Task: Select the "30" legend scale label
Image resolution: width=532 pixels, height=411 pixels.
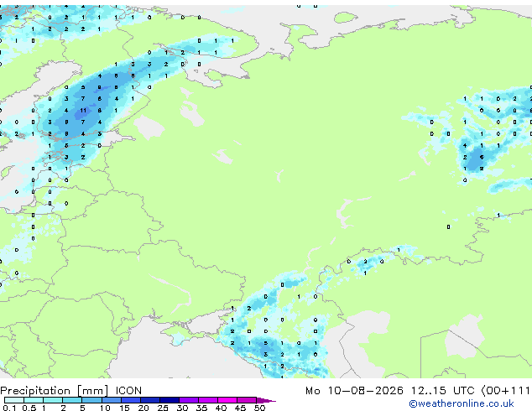Action: tap(182, 408)
